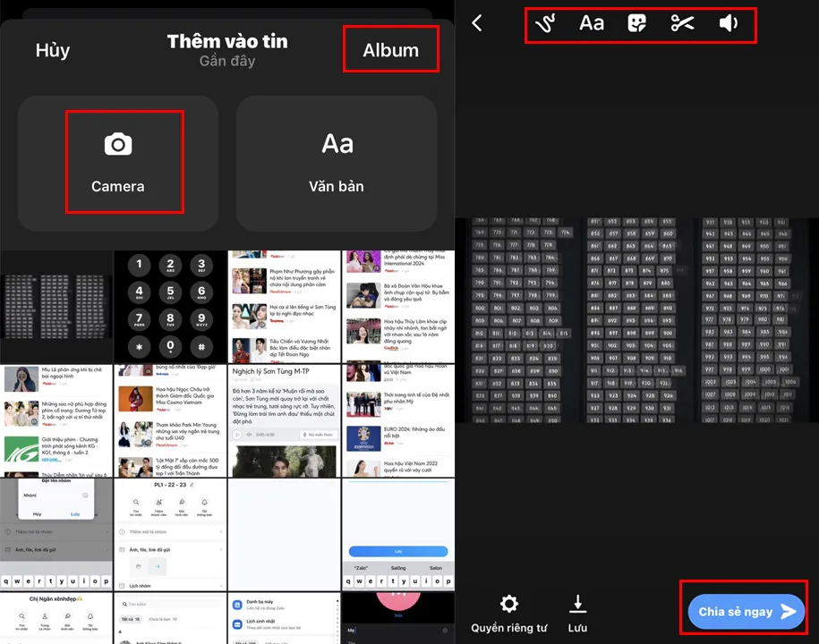
Task: Pick the Nghịch lý Sơn Tùng M-TP thumbnail
Action: [285, 420]
